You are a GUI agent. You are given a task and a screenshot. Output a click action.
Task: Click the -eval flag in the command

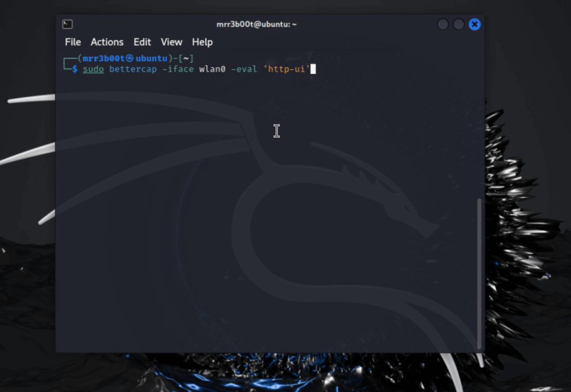point(244,69)
